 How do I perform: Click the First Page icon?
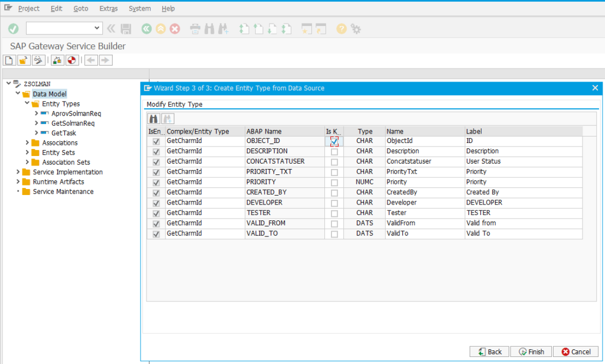pos(244,28)
